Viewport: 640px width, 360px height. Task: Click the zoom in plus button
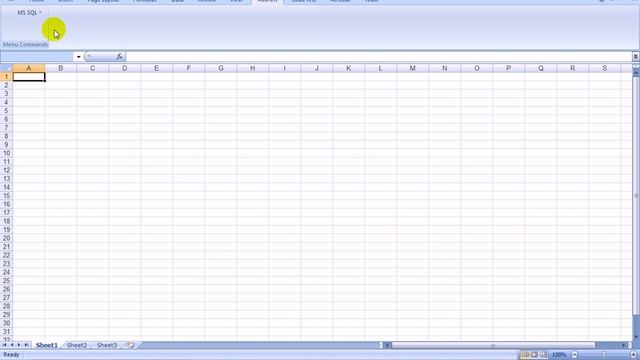coord(633,355)
